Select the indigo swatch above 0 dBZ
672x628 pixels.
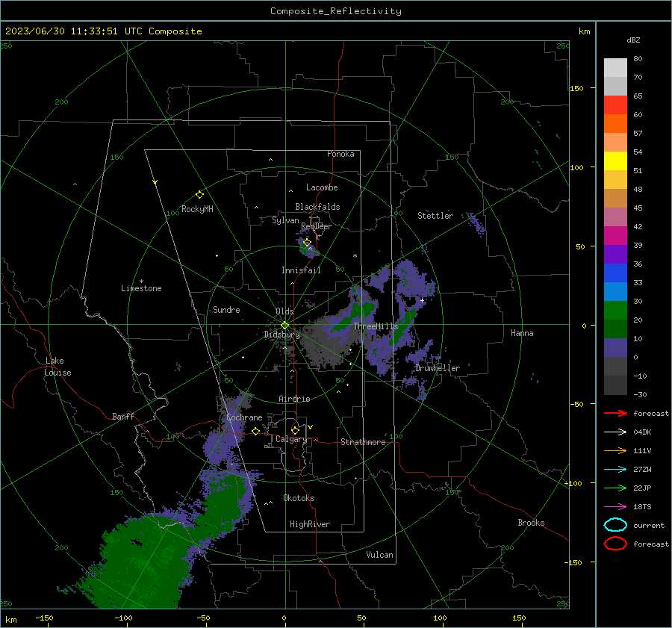615,348
